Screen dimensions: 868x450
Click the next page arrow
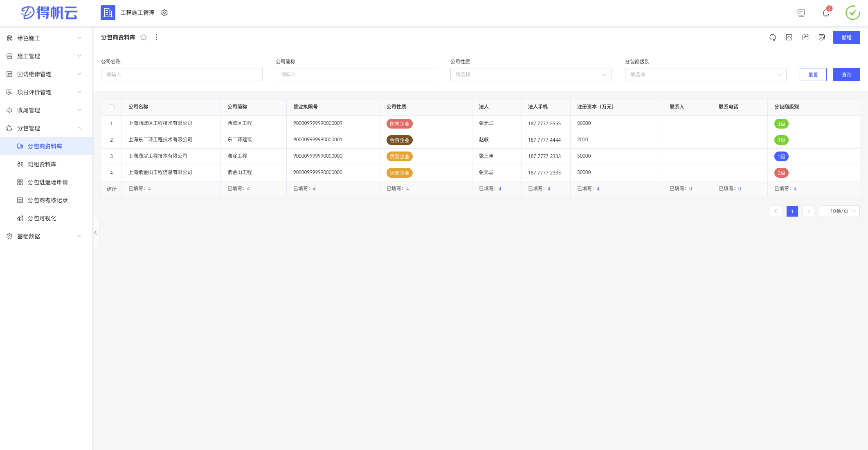[809, 211]
